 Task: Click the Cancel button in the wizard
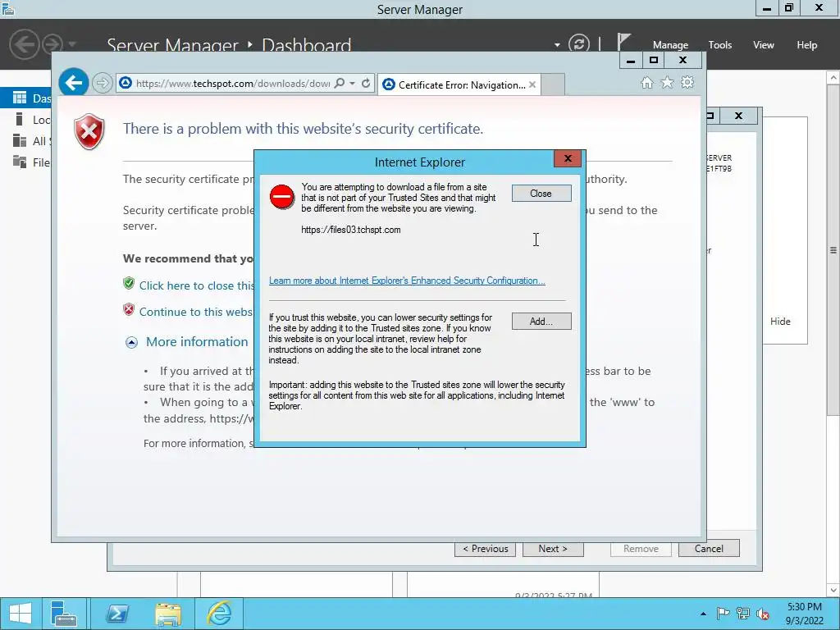click(709, 549)
